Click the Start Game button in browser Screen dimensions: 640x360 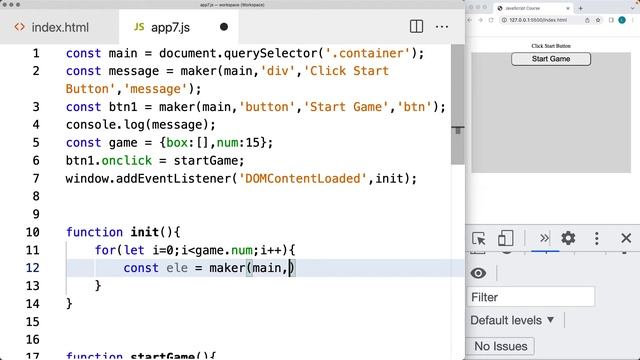tap(551, 59)
